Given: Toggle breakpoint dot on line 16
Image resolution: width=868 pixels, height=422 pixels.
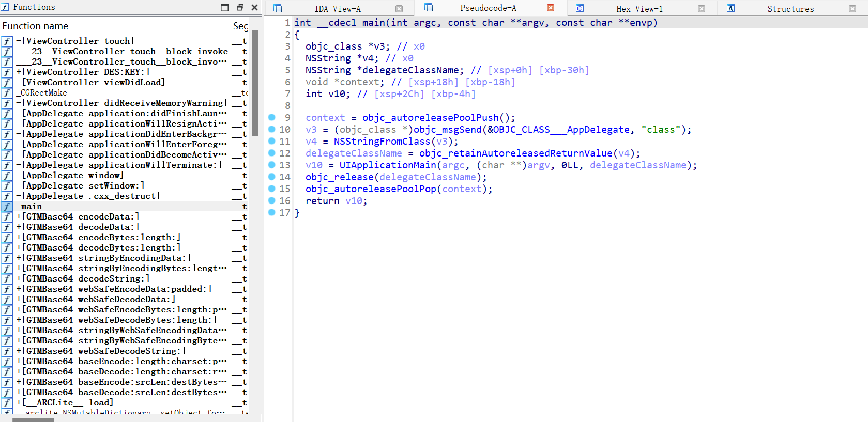Looking at the screenshot, I should [272, 200].
